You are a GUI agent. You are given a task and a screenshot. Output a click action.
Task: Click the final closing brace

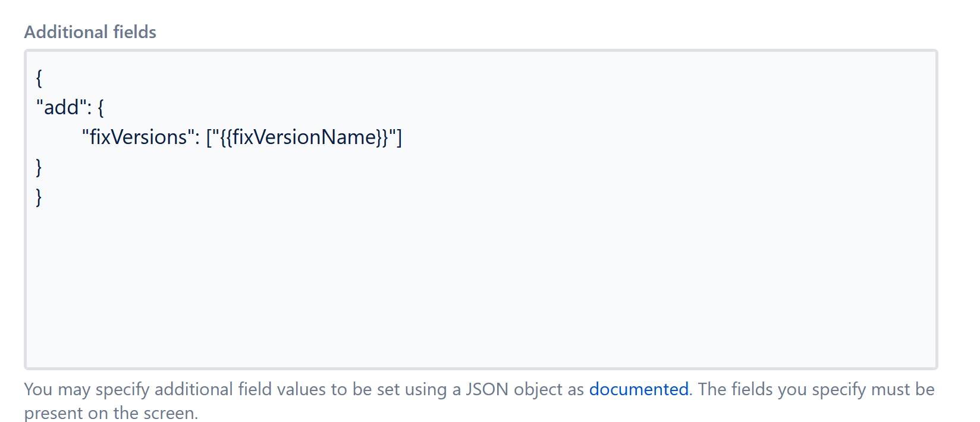point(38,196)
